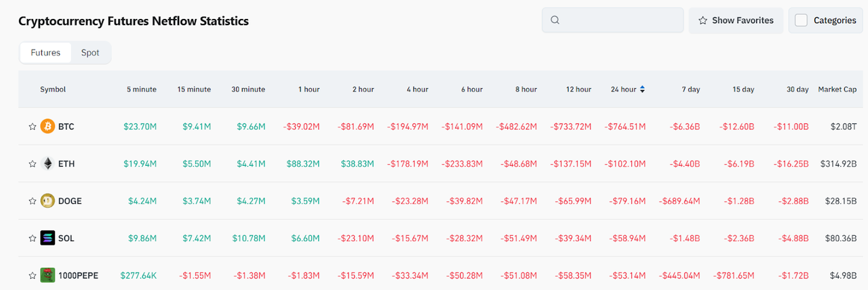The image size is (868, 290).
Task: Favorite BTC using its star icon
Action: click(x=32, y=127)
